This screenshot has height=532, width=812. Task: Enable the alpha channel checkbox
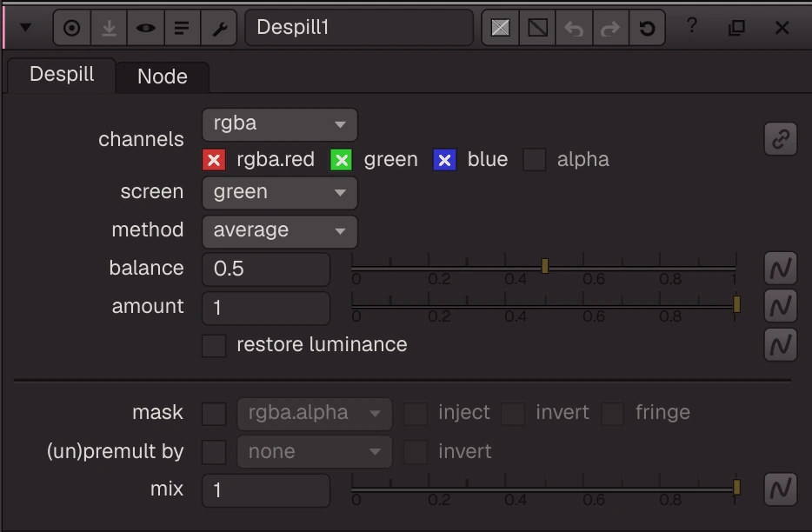pos(535,160)
